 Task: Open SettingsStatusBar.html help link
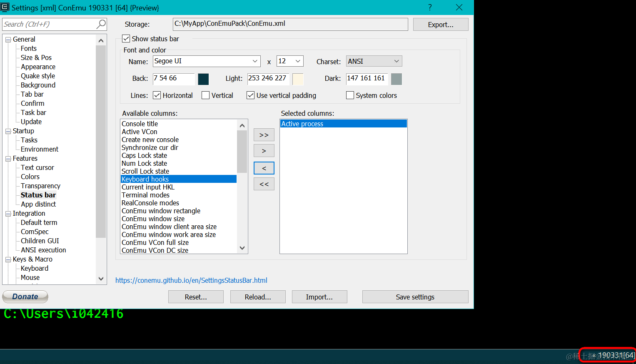[x=191, y=280]
